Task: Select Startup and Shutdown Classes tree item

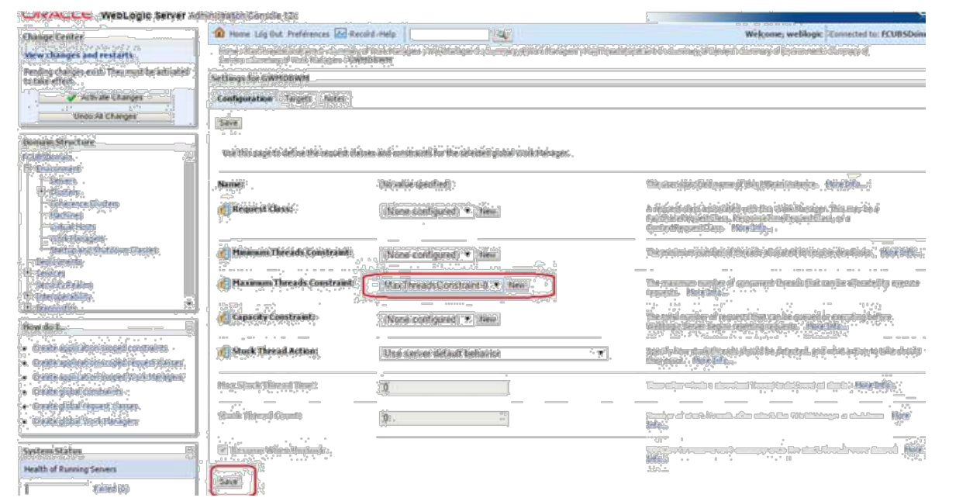Action: (105, 251)
